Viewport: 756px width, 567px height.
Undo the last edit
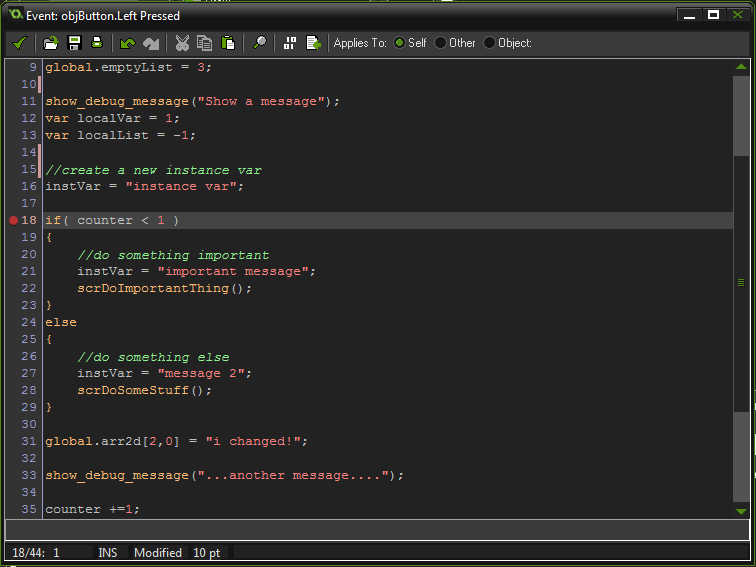point(128,43)
